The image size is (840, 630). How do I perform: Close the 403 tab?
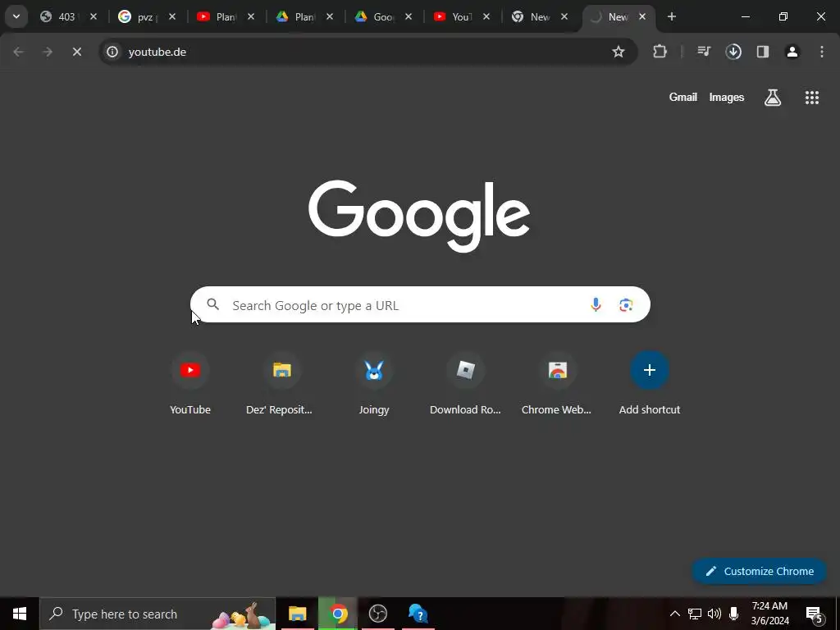pyautogui.click(x=94, y=16)
